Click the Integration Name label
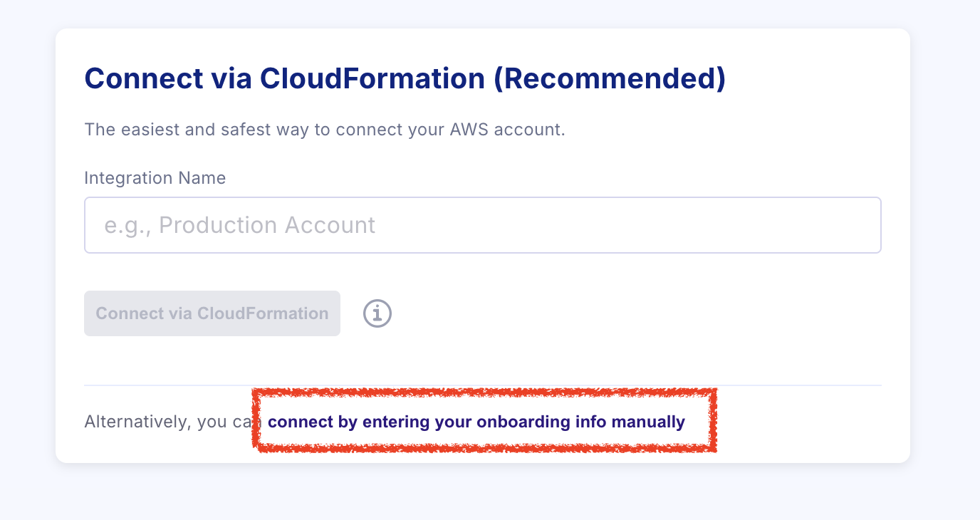The width and height of the screenshot is (980, 520). click(x=155, y=177)
